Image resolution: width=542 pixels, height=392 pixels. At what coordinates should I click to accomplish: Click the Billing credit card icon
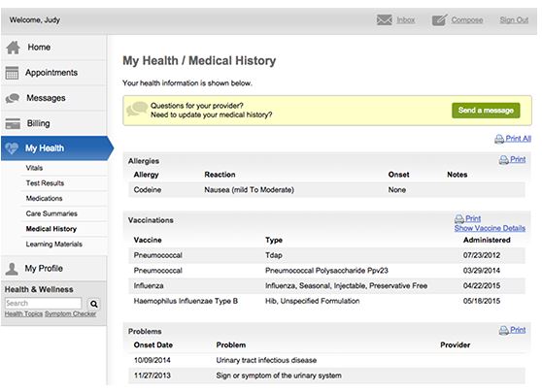tap(13, 123)
